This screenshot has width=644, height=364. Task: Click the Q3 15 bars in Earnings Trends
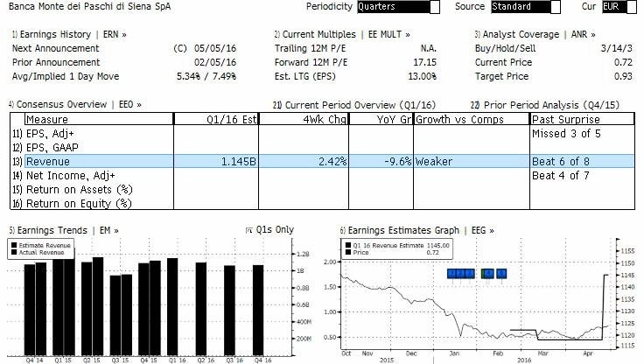coord(121,315)
